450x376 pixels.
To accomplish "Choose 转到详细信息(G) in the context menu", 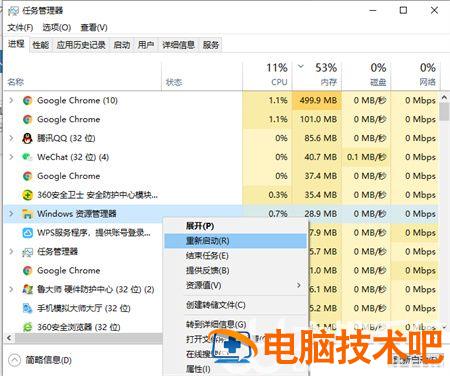I will coord(235,324).
